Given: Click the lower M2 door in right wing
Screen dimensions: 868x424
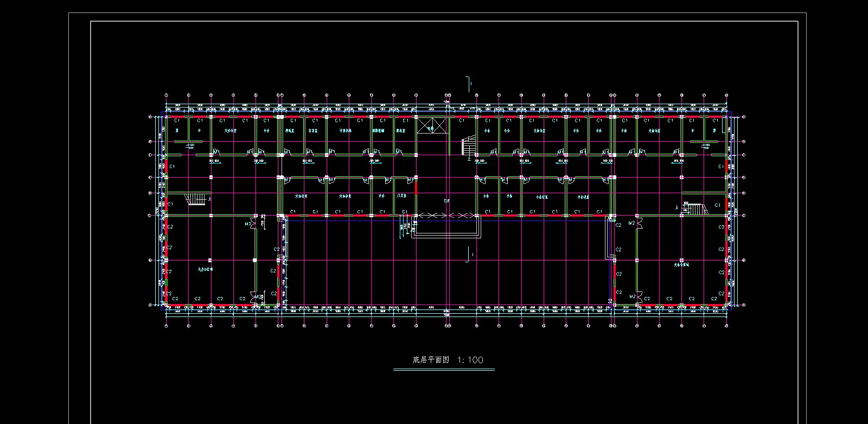Looking at the screenshot, I should [x=633, y=296].
